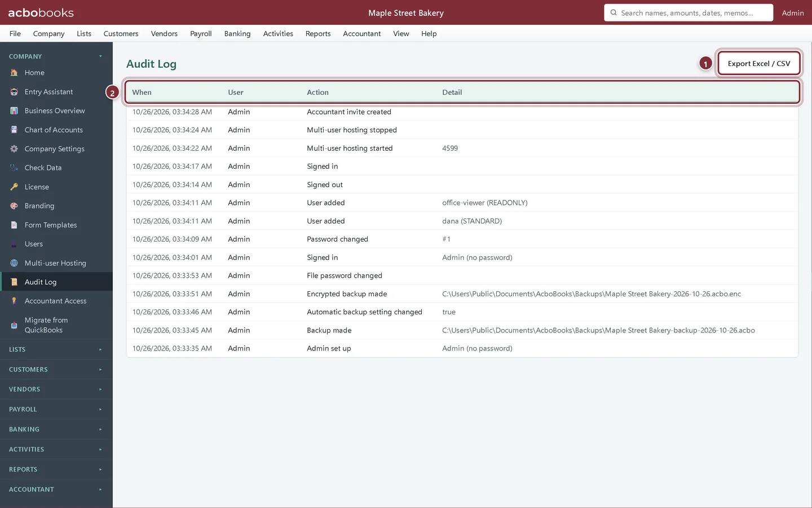
Task: Focus the search names, amounts field
Action: tap(689, 12)
